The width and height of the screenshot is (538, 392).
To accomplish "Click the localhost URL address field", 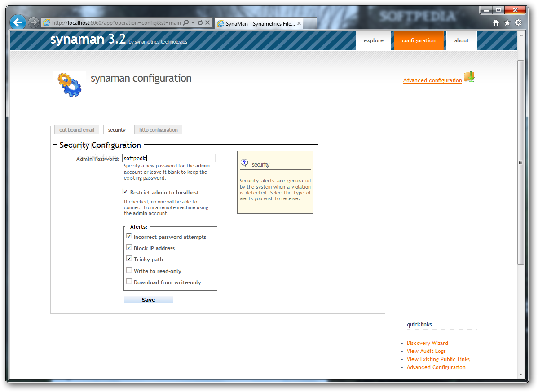I will 117,22.
